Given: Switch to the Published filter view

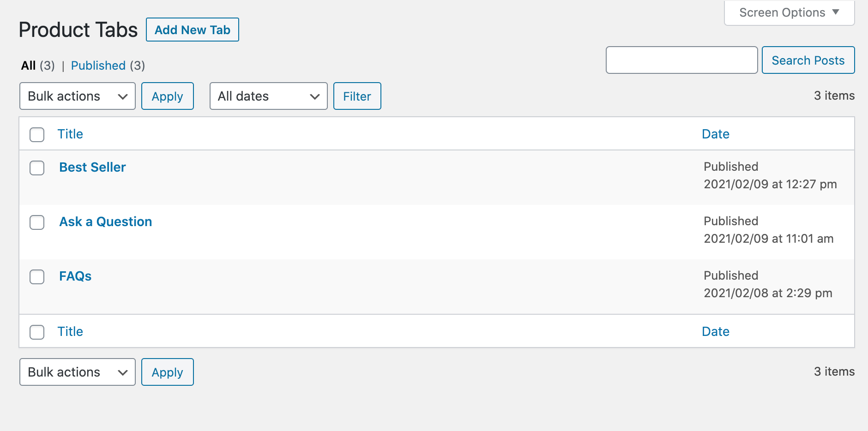Looking at the screenshot, I should (98, 66).
